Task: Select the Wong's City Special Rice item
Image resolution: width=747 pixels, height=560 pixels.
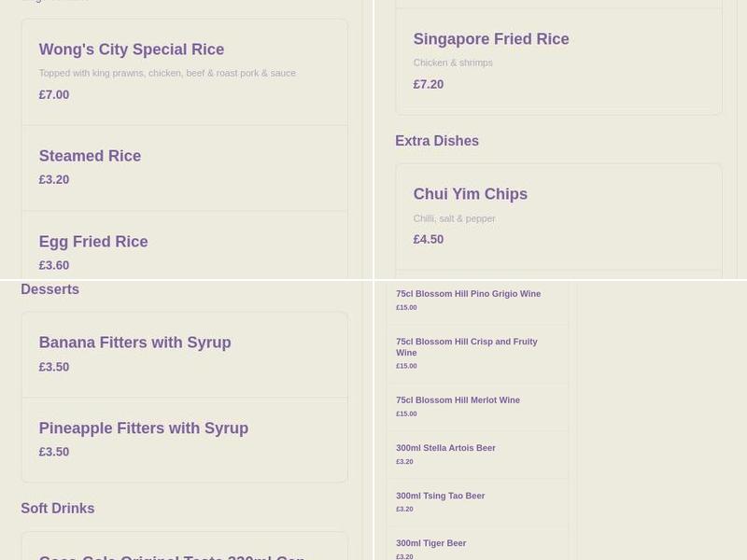Action: [x=131, y=49]
